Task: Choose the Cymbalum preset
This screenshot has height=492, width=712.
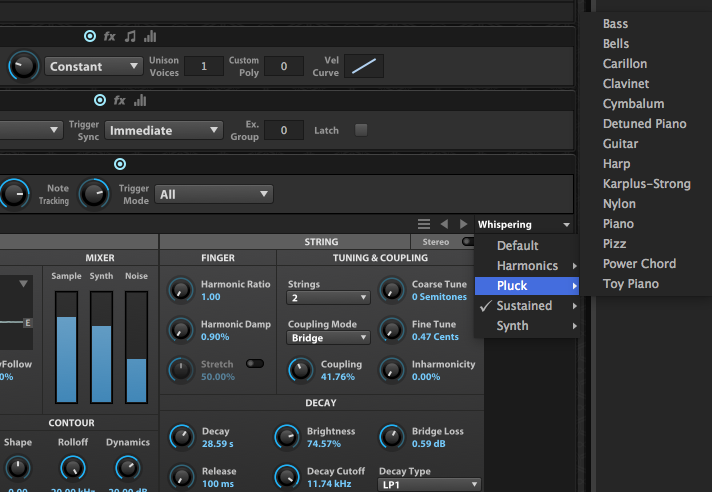Action: pos(633,103)
